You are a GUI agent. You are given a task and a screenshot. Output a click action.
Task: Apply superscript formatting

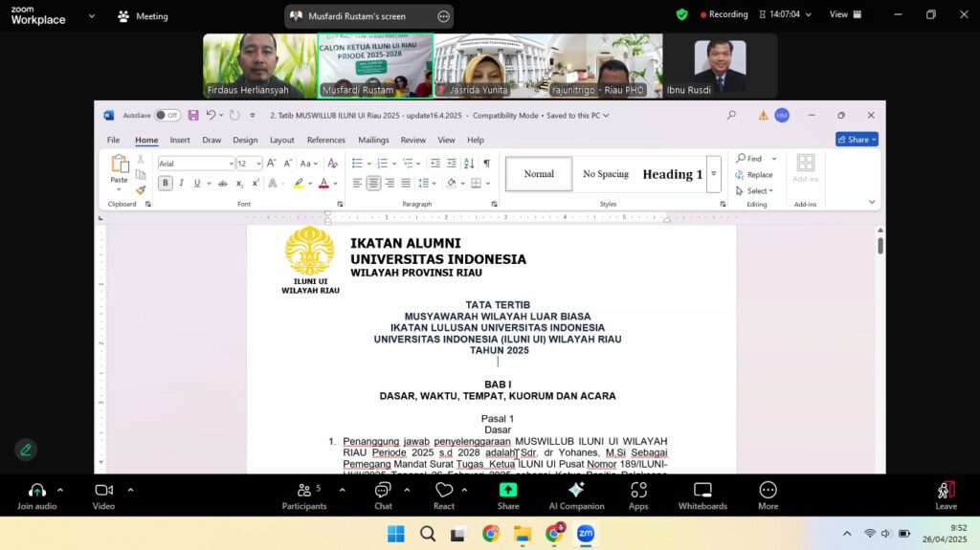(x=256, y=183)
